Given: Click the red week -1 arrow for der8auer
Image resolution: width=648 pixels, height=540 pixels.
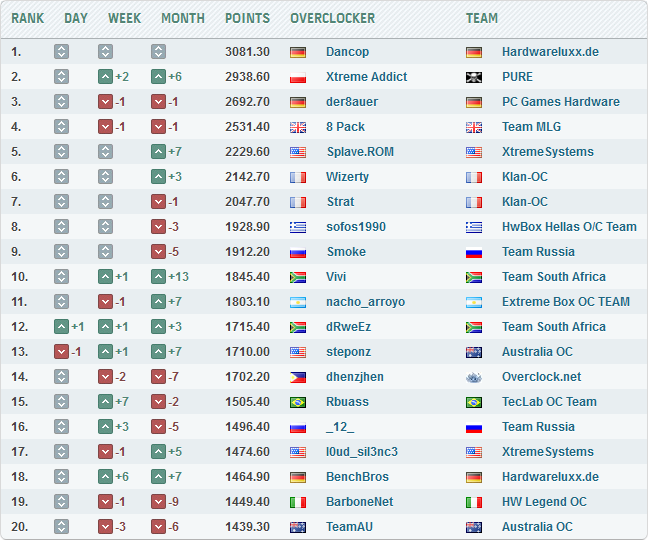Looking at the screenshot, I should tap(105, 102).
